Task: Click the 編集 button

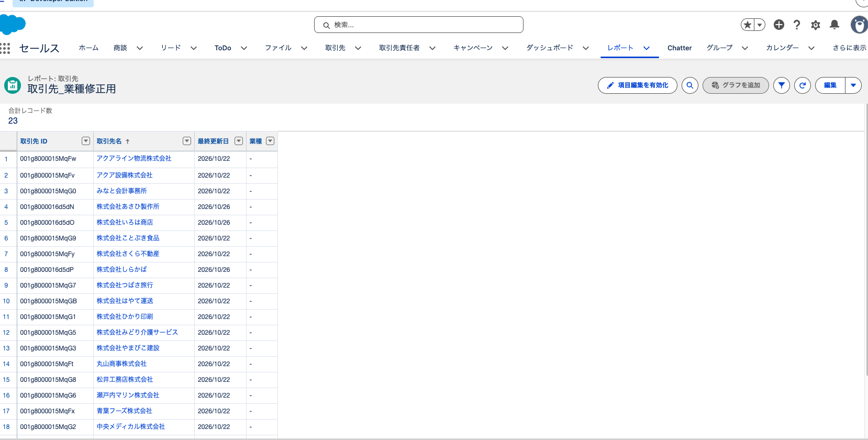Action: pyautogui.click(x=830, y=85)
